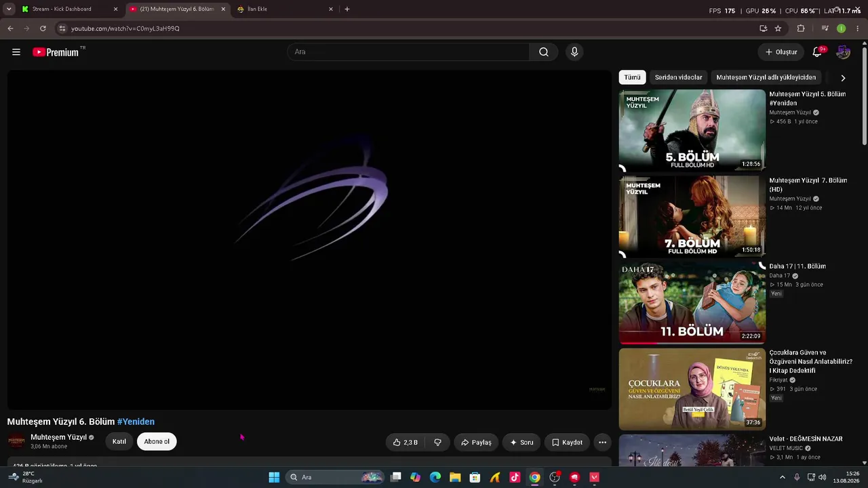Reload the page
The image size is (868, 488).
click(x=43, y=28)
